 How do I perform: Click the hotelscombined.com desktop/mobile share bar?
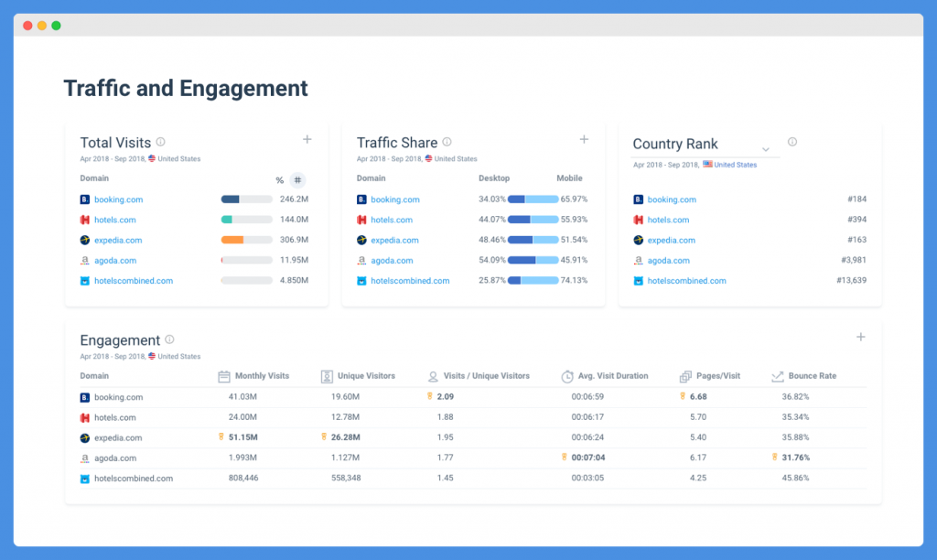(533, 281)
